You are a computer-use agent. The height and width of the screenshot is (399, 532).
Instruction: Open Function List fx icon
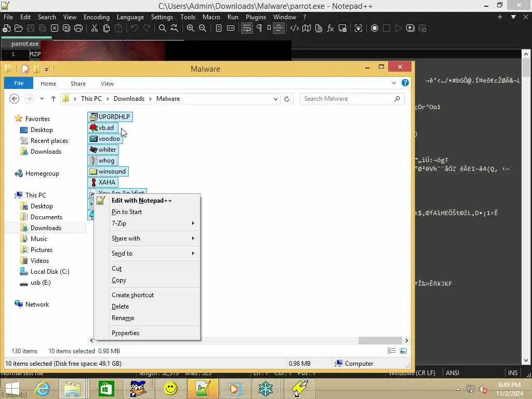330,29
